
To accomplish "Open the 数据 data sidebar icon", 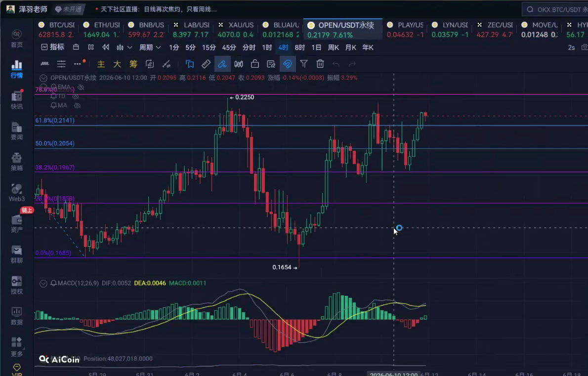I will coord(16,316).
